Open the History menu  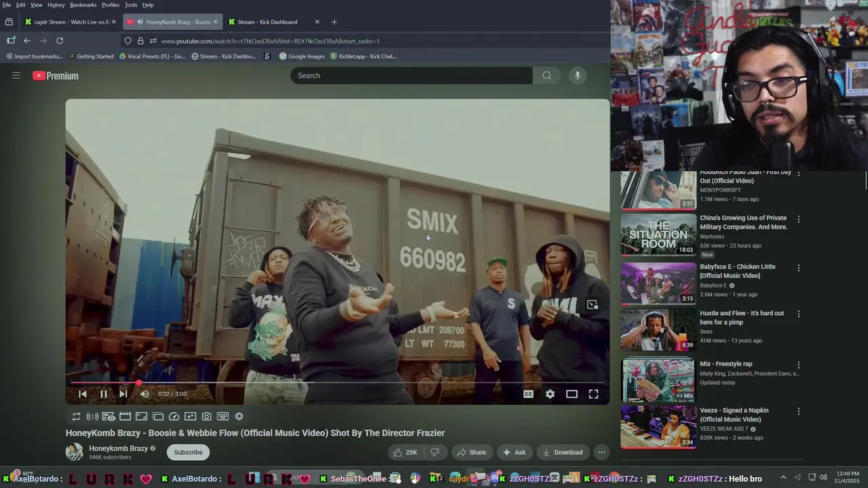[56, 5]
